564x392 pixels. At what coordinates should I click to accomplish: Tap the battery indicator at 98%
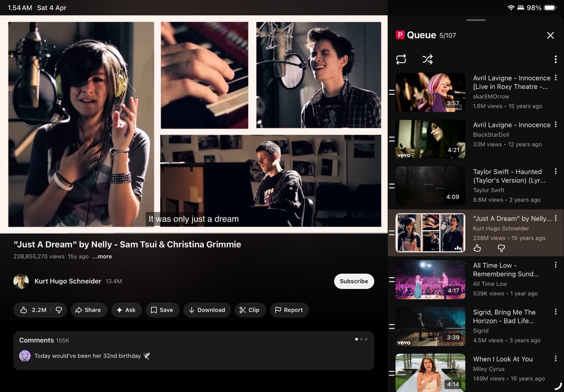click(550, 8)
